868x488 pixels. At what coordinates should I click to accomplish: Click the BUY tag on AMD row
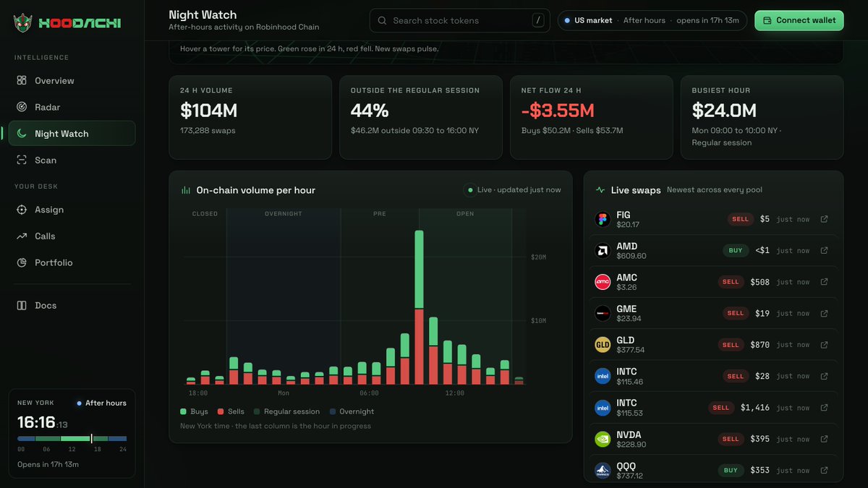pos(736,251)
